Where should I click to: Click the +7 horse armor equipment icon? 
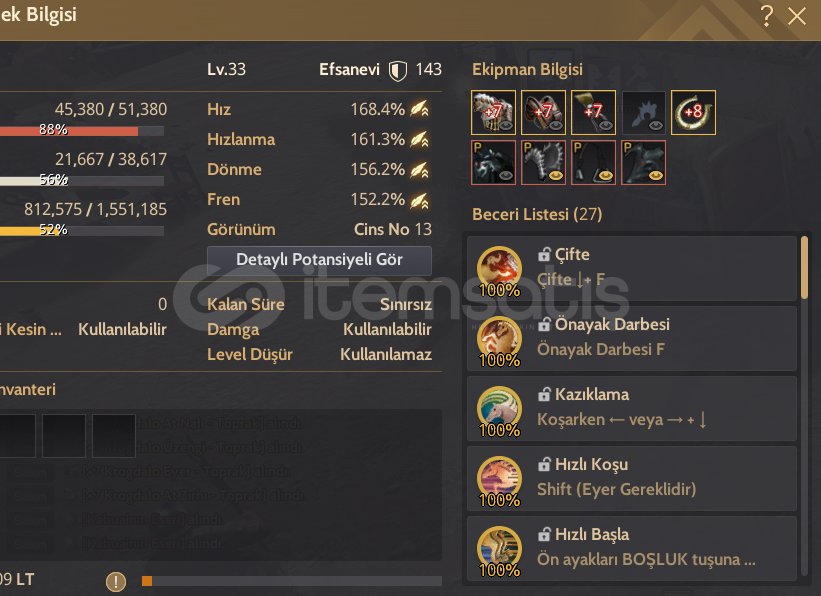pyautogui.click(x=493, y=112)
